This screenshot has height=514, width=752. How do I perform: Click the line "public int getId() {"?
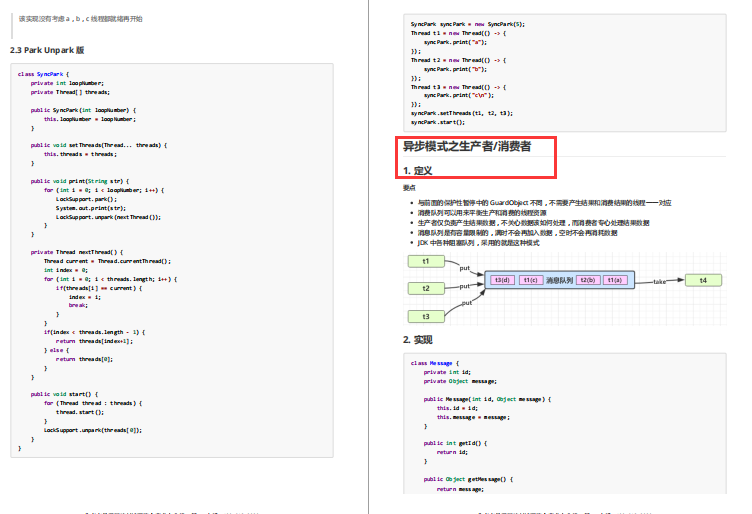(x=455, y=444)
